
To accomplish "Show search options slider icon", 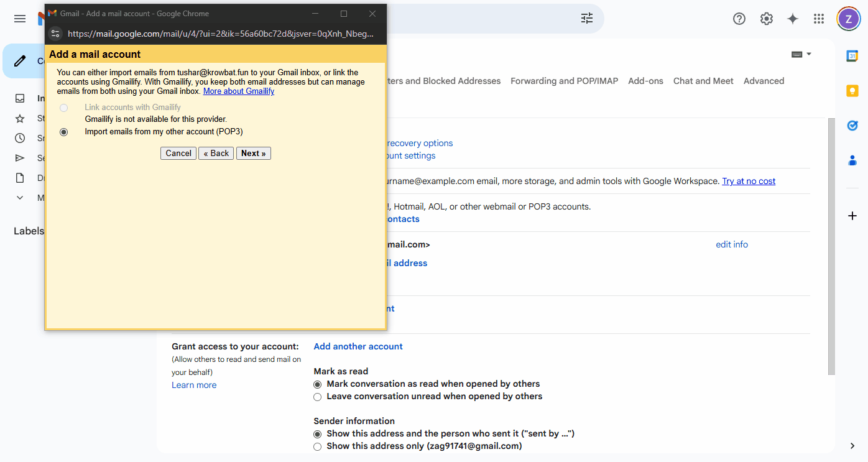I will (x=587, y=19).
